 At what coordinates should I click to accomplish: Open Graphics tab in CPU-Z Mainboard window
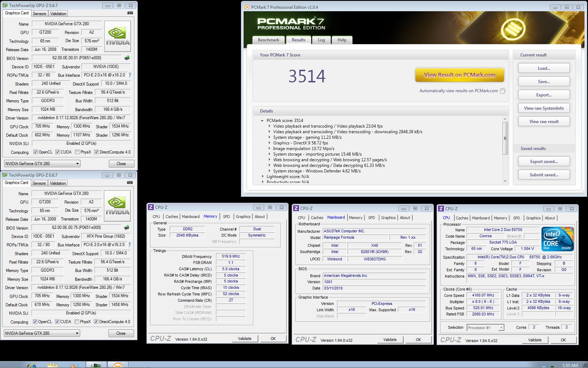[388, 218]
